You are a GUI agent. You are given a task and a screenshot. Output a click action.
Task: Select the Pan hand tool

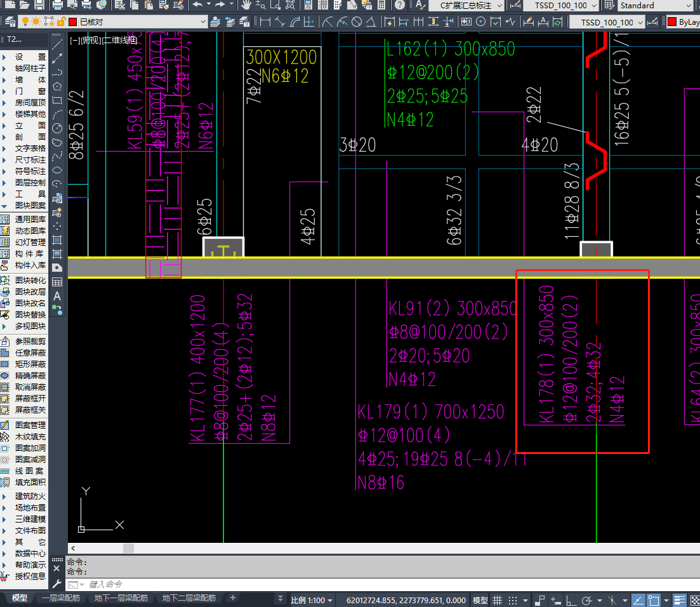tap(246, 5)
